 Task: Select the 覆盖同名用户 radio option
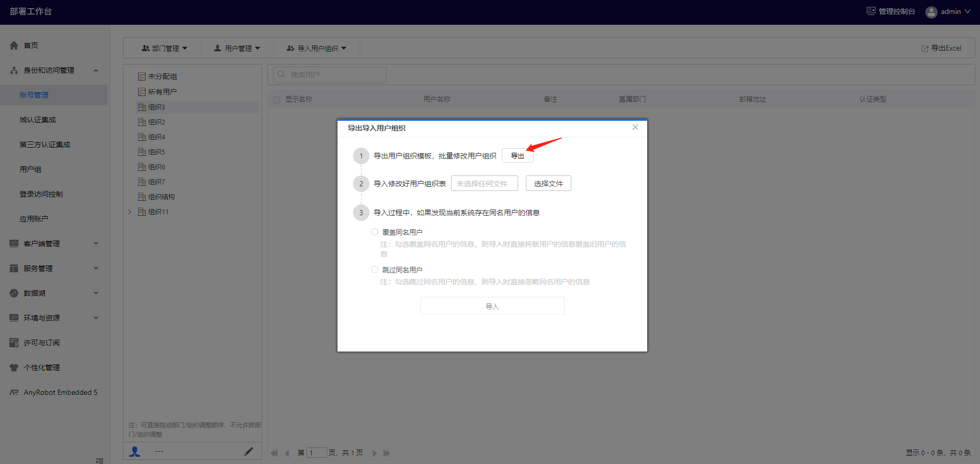[x=375, y=232]
